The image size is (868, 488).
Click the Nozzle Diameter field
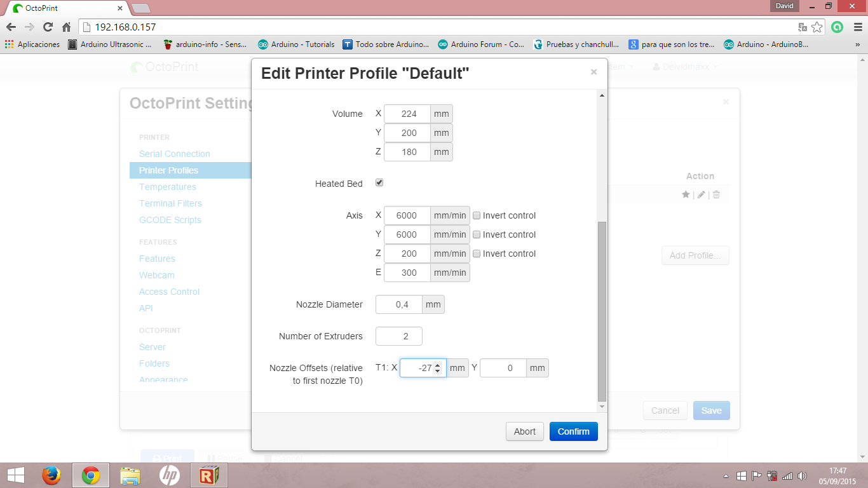coord(399,304)
